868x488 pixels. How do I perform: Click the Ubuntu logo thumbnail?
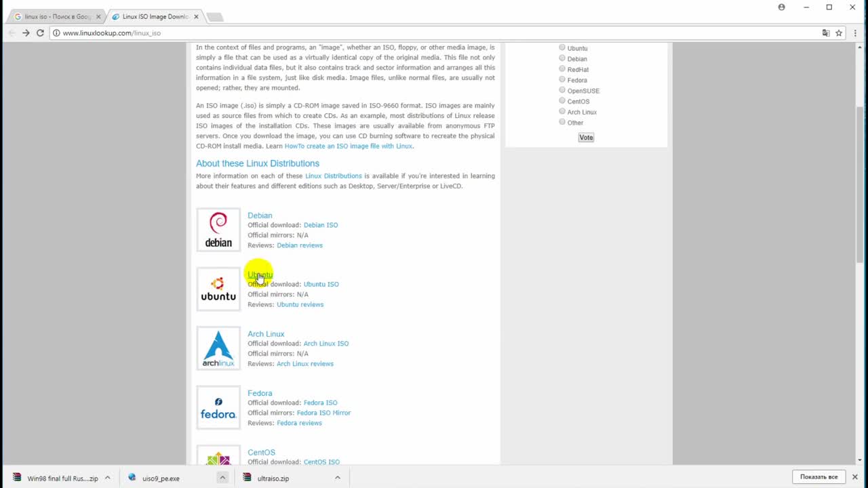point(218,289)
